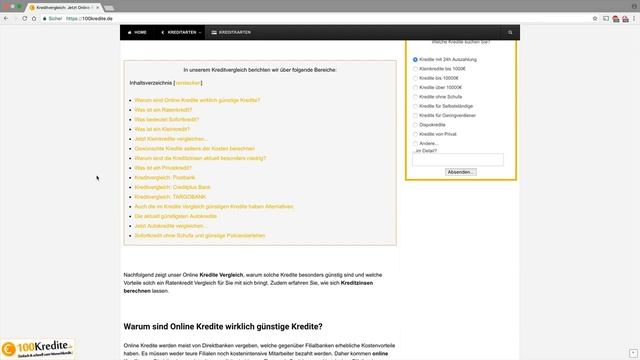Switch to the Kreditvergleich browser tab
Image resolution: width=640 pixels, height=360 pixels.
coord(63,7)
